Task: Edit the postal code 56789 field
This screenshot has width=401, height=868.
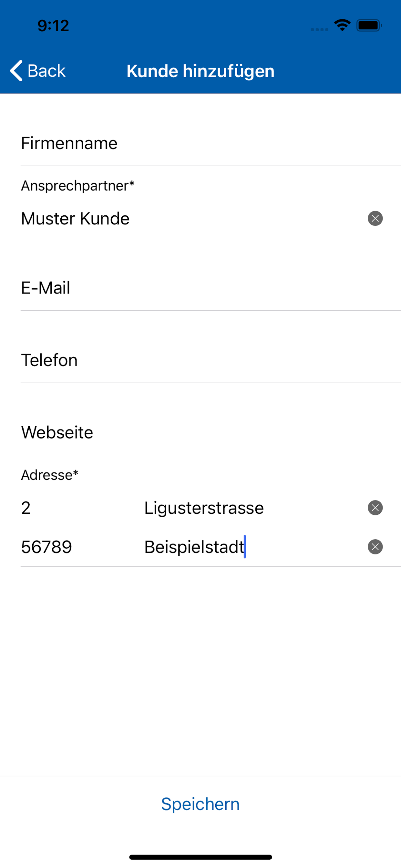Action: click(67, 547)
